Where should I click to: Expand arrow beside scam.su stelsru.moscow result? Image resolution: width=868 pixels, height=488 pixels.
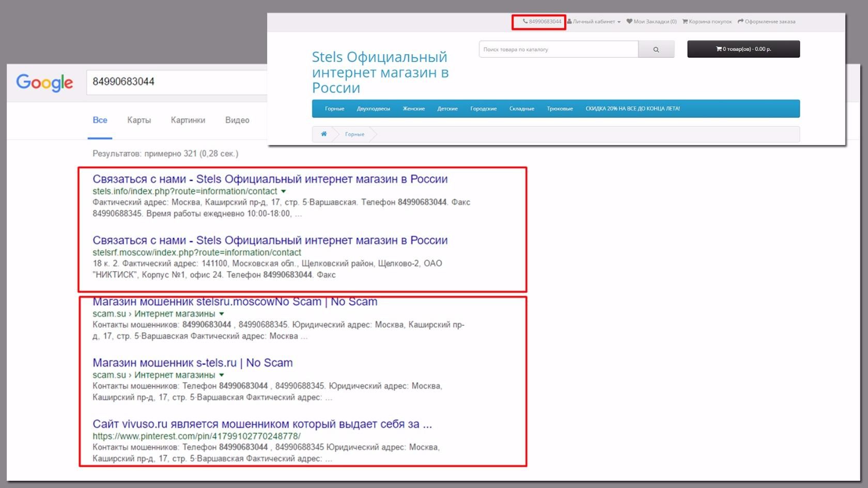pos(222,314)
